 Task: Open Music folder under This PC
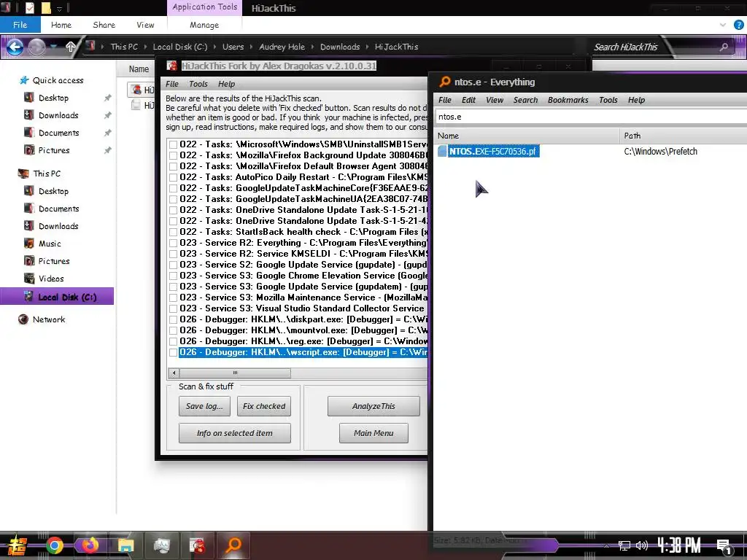(x=50, y=244)
